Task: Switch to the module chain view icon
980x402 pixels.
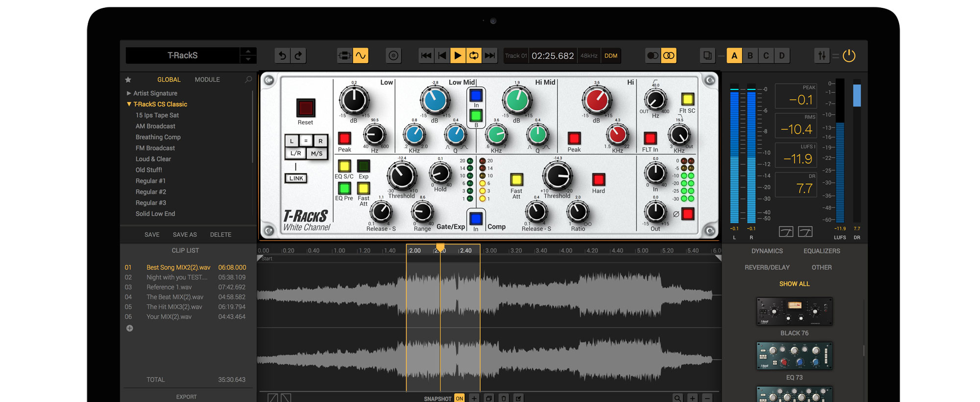Action: pos(344,56)
